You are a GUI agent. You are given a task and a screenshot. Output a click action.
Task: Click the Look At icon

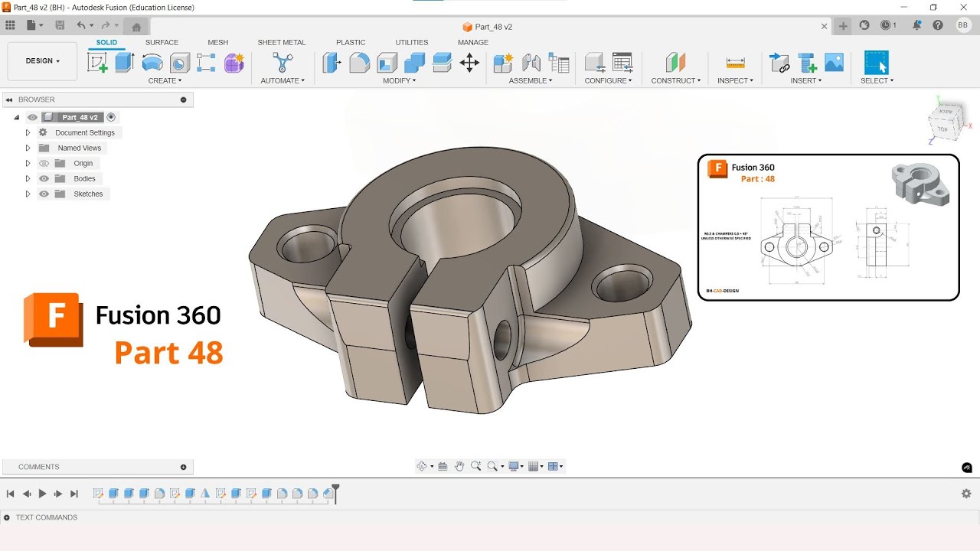tap(443, 466)
